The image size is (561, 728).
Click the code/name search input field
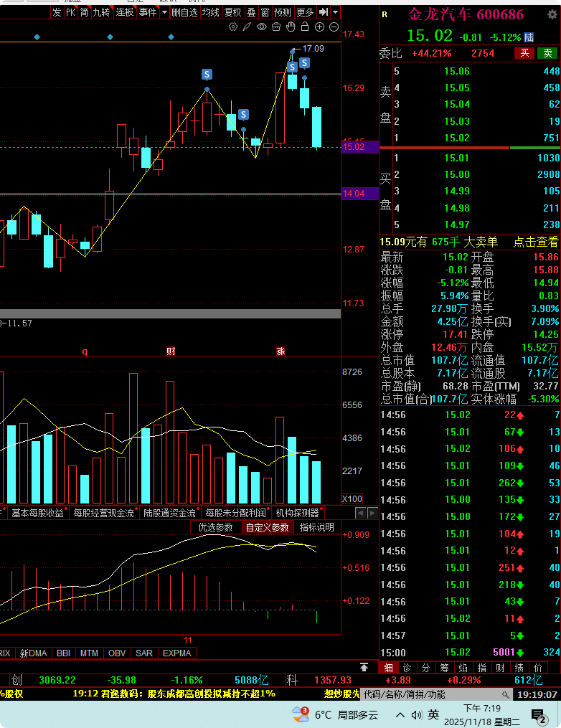point(435,694)
